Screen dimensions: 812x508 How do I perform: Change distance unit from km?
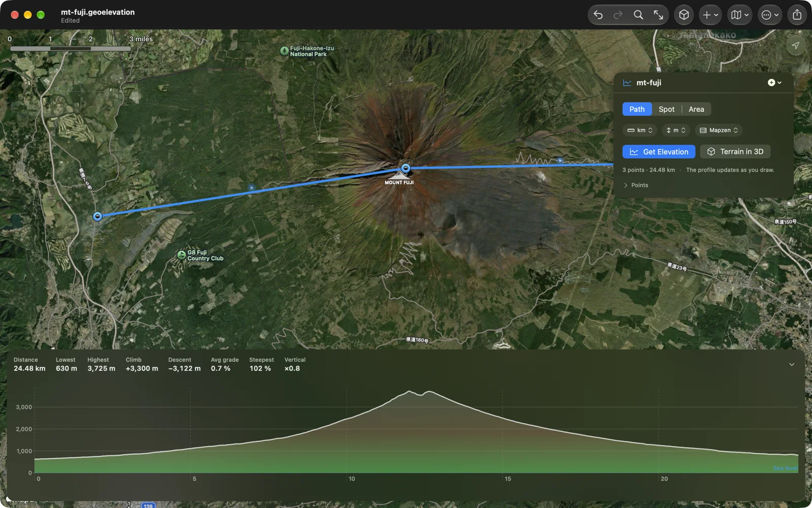coord(639,130)
